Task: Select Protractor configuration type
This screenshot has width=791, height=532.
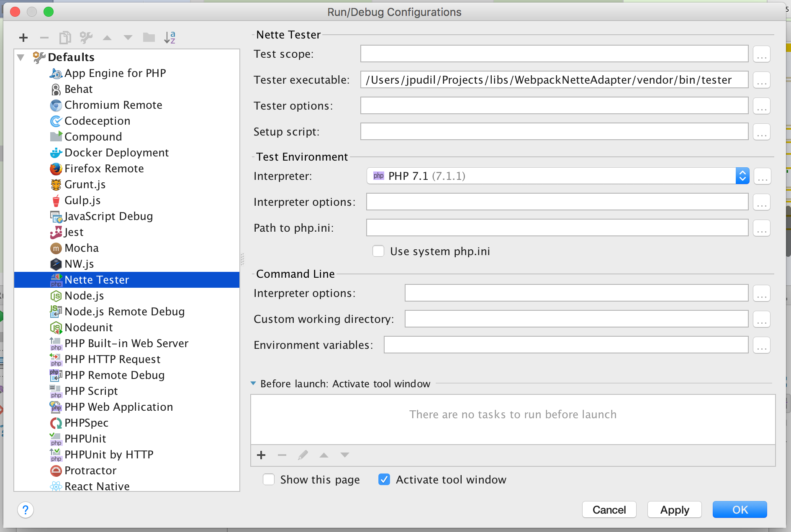Action: pyautogui.click(x=90, y=471)
